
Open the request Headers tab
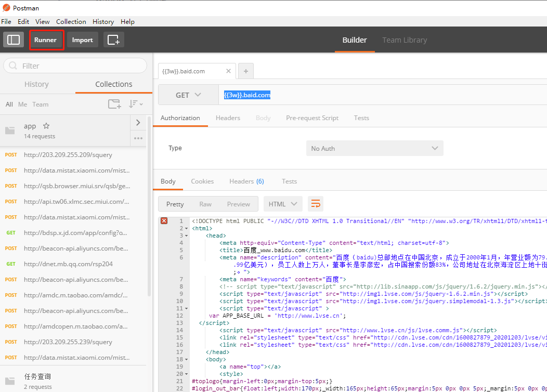coord(228,118)
